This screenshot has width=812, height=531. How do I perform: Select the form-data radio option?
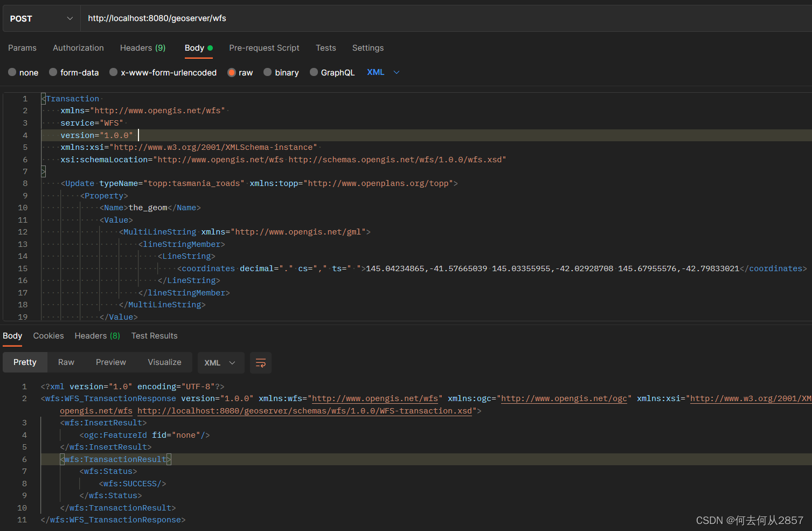74,72
